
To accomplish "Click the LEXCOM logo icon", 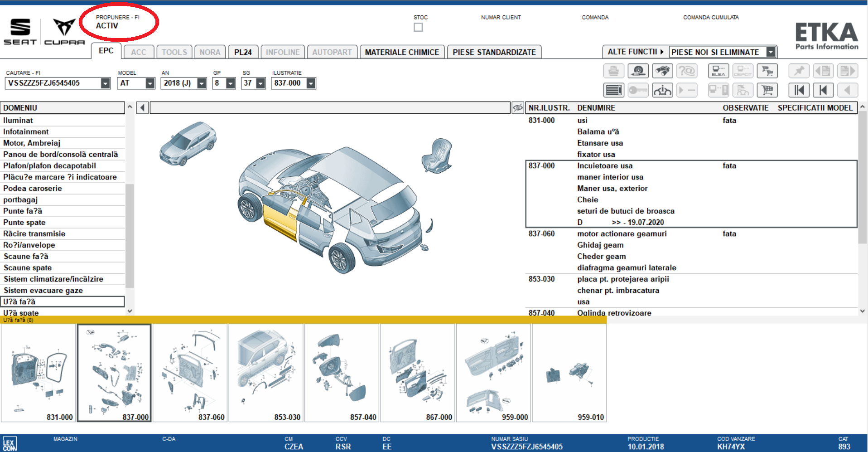I will (10, 443).
